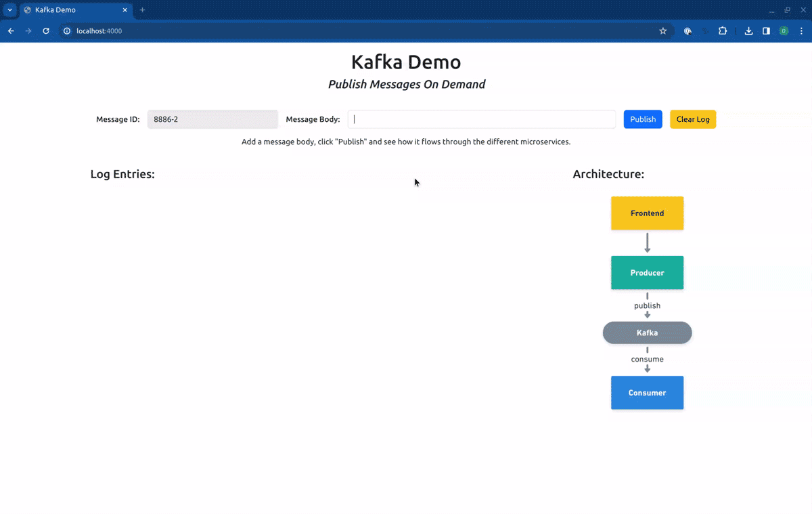Click the Kafka Demo page title

point(406,62)
